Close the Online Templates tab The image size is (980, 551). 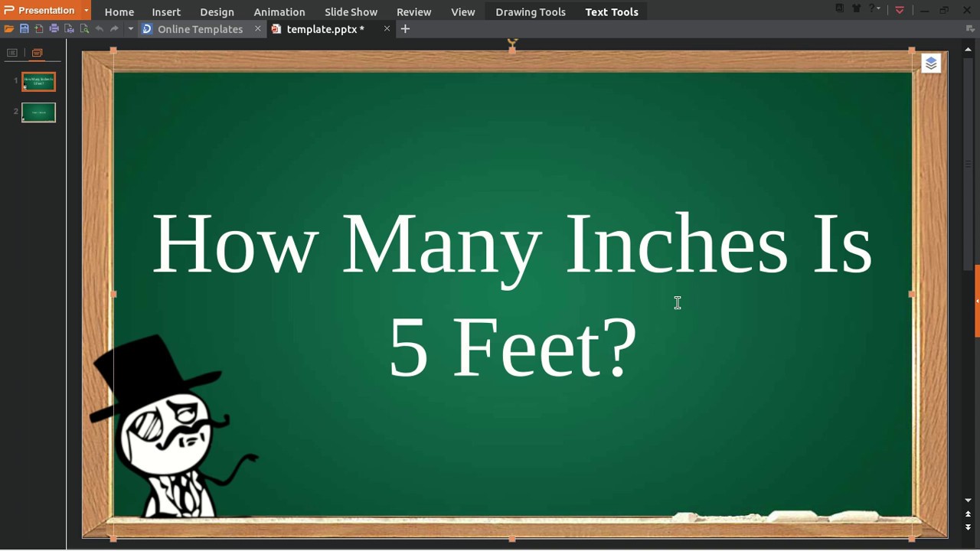pyautogui.click(x=257, y=28)
